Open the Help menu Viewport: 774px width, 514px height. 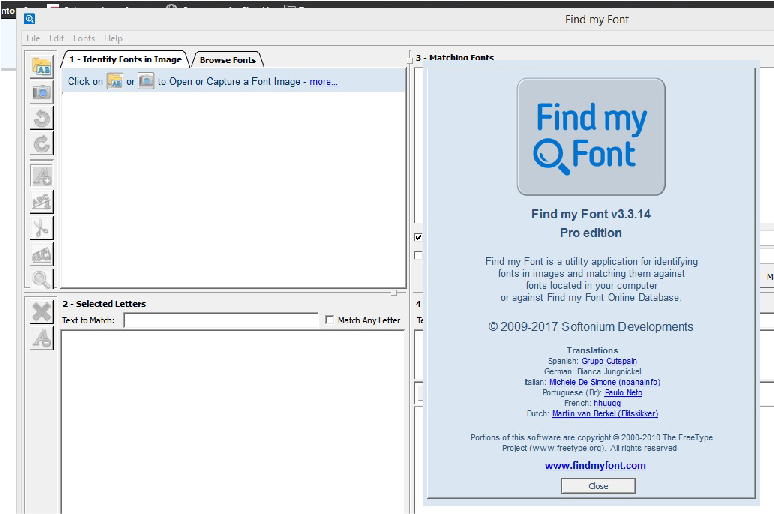click(x=114, y=38)
